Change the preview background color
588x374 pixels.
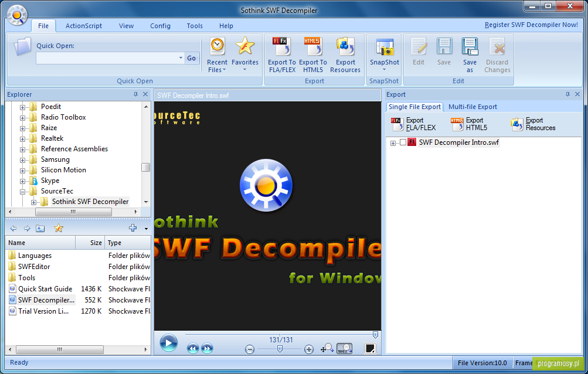coord(370,348)
